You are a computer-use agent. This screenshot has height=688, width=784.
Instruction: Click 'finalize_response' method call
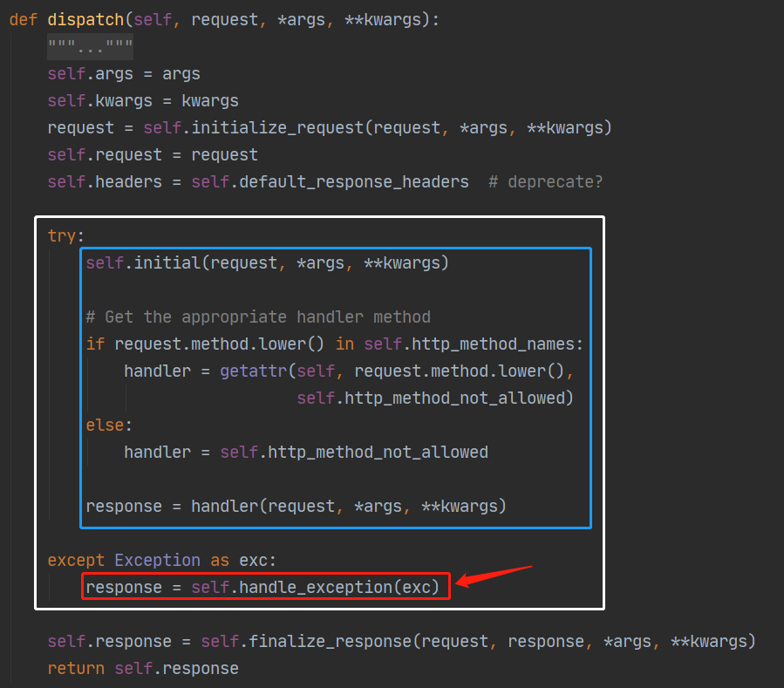(x=330, y=641)
